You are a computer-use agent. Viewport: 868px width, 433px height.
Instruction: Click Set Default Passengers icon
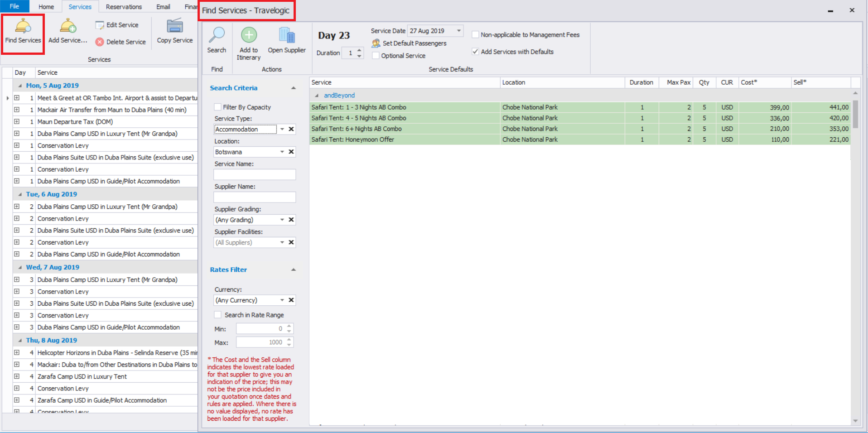(376, 43)
